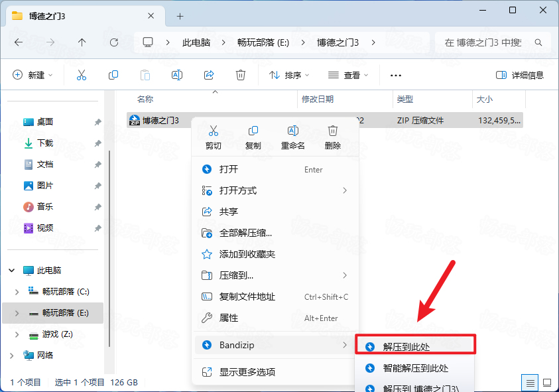Open 音乐 in the navigation pane

(x=45, y=206)
